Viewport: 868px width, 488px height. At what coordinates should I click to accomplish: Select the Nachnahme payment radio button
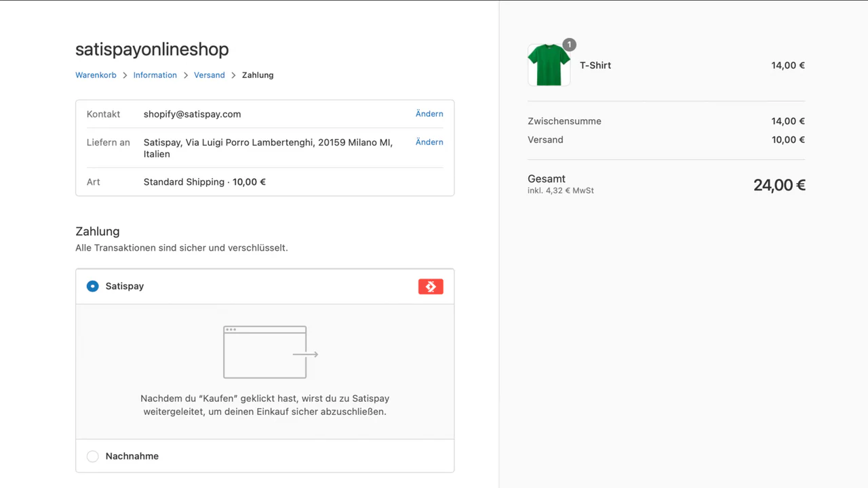(93, 457)
